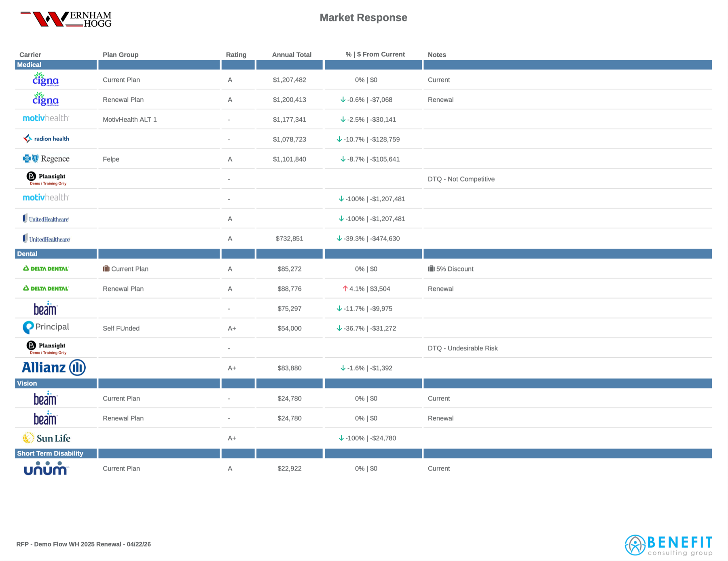
Task: Click the RFP Demo Flow footer text
Action: 84,544
